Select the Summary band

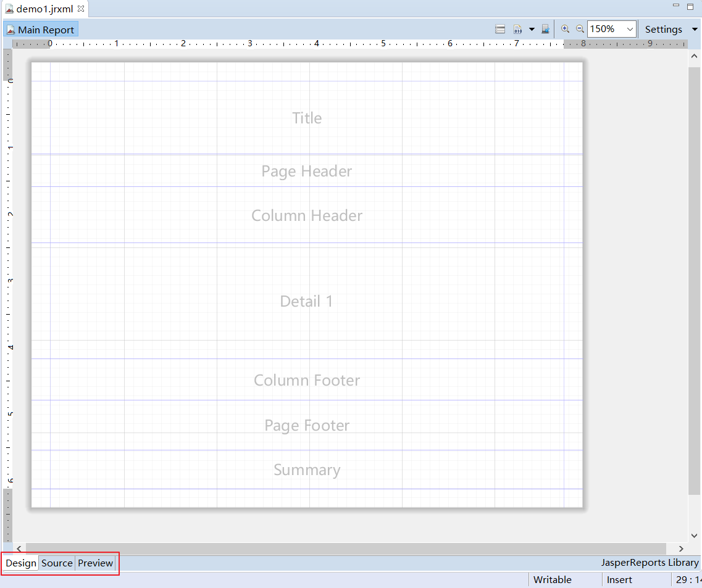307,470
